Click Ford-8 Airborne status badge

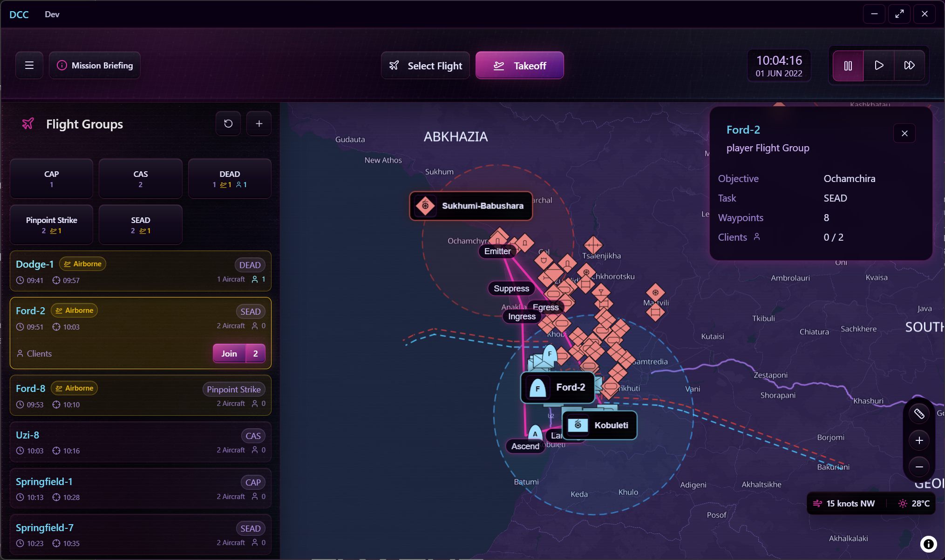75,388
